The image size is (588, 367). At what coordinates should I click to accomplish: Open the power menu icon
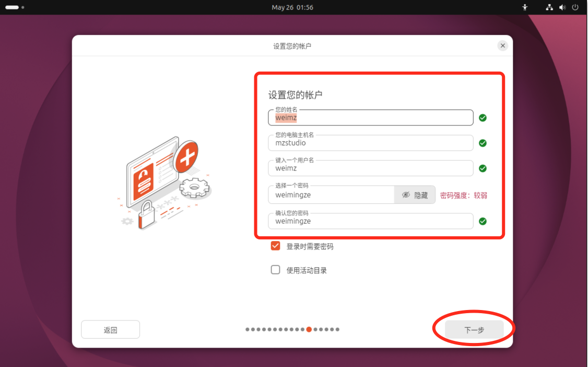pos(575,7)
